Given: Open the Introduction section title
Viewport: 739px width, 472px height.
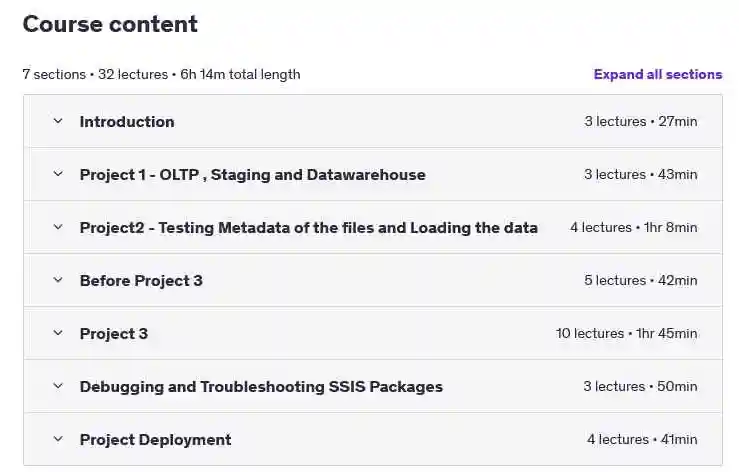Looking at the screenshot, I should click(x=127, y=122).
